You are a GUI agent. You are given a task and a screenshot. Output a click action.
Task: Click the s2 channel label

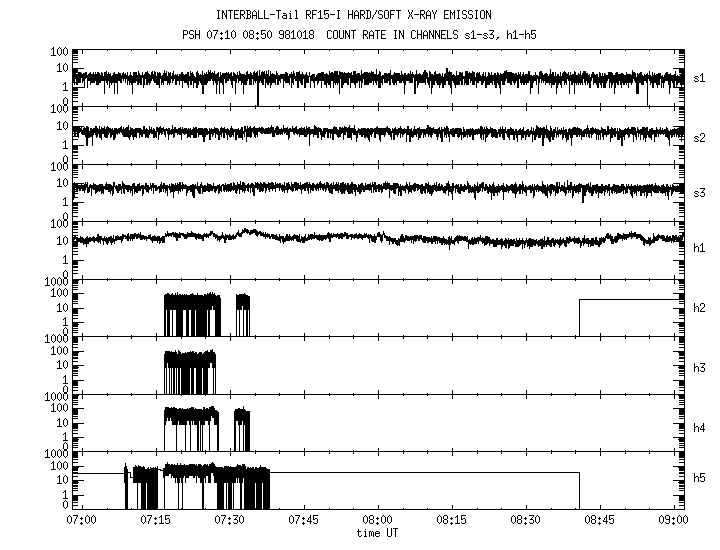(699, 138)
